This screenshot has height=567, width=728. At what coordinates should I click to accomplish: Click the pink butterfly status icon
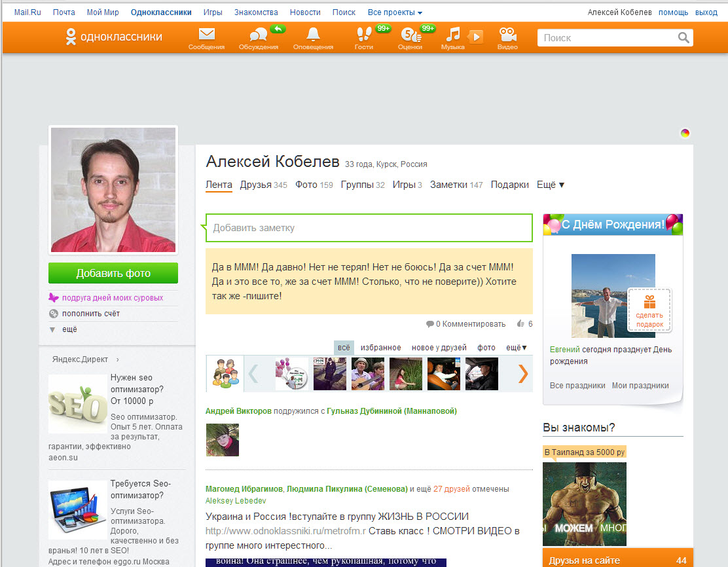point(54,298)
